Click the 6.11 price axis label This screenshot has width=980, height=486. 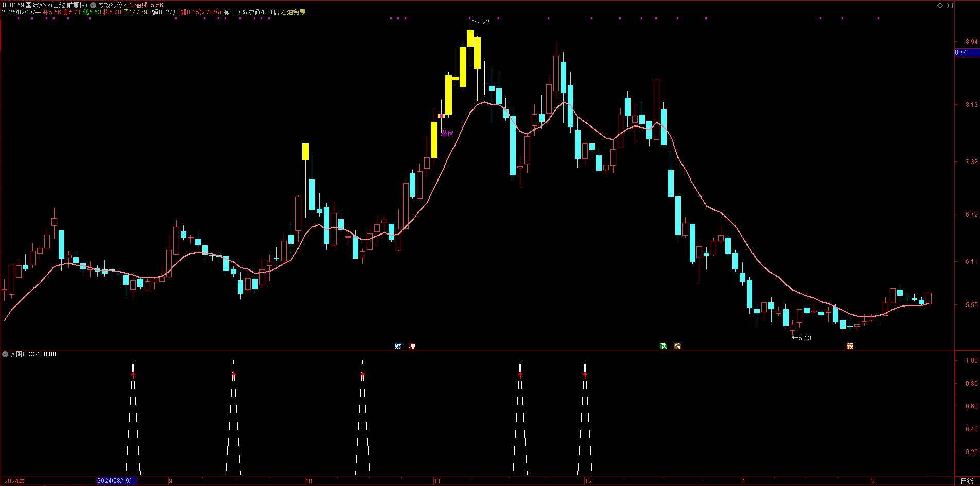click(x=971, y=262)
